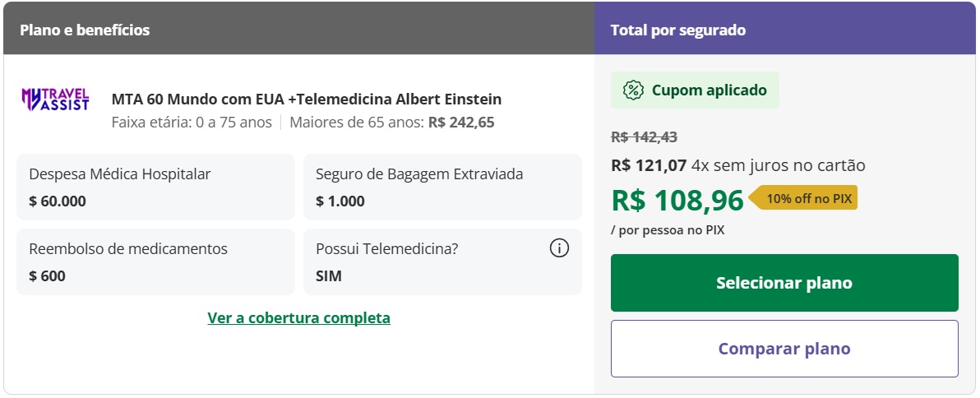Click the R$ 121,07 card installment price

pos(649,165)
